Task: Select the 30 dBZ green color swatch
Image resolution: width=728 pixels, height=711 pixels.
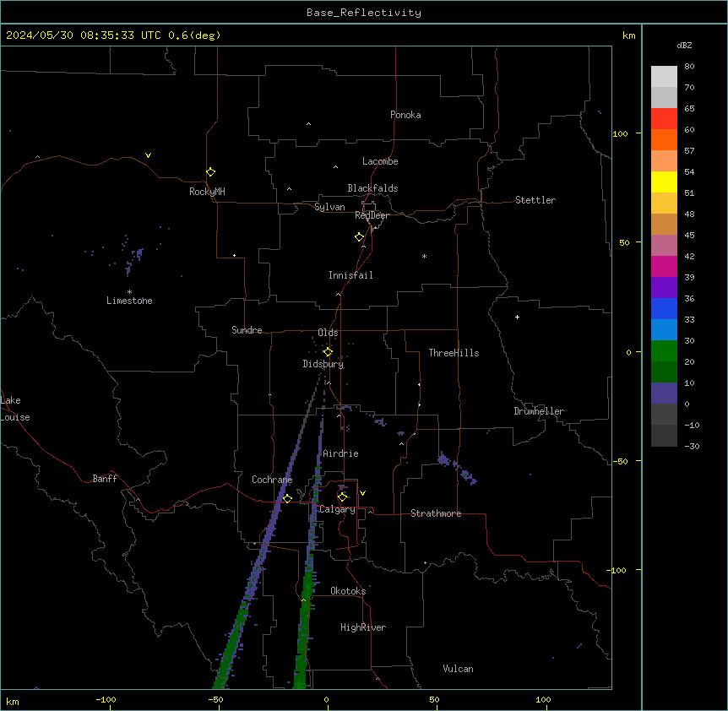Action: point(664,351)
